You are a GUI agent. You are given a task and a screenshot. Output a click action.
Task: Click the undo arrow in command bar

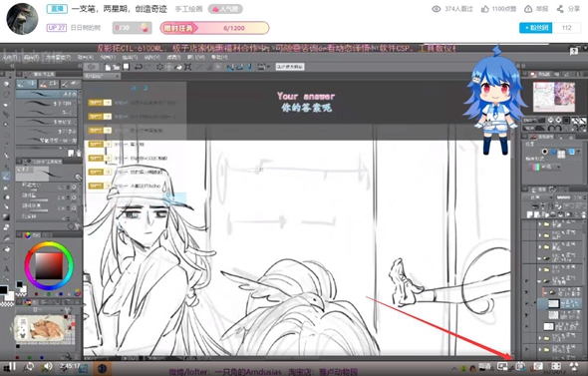point(138,67)
